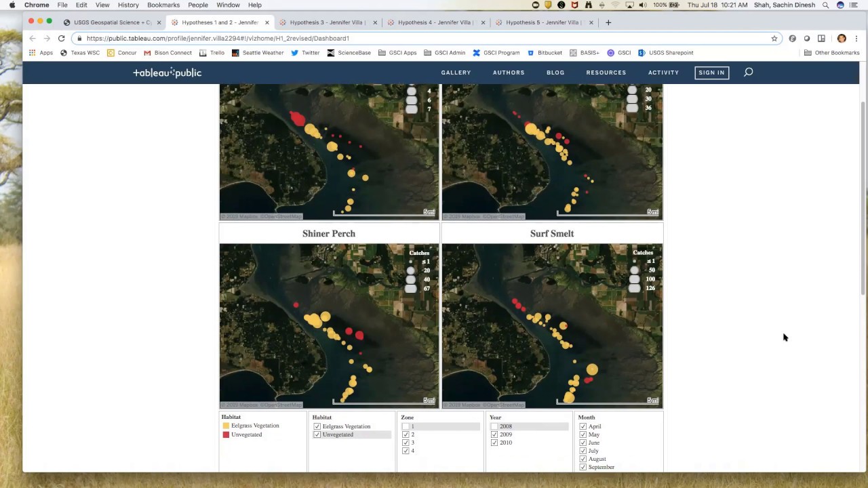Open the Twitter bookmark
The width and height of the screenshot is (868, 488).
(x=305, y=53)
